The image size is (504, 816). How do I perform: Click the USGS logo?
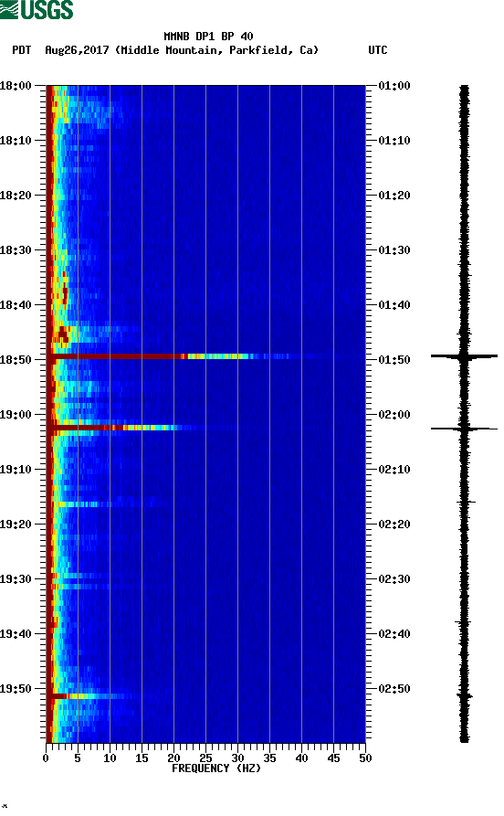[x=37, y=9]
